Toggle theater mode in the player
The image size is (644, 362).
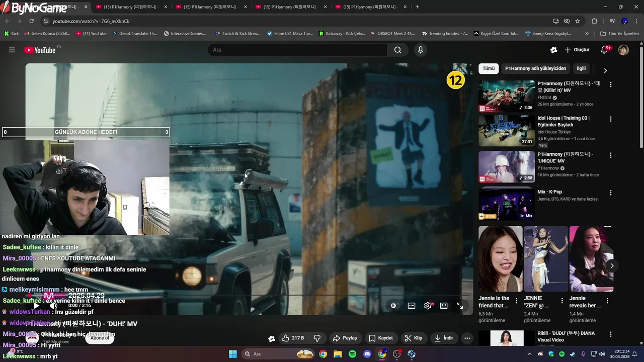tap(444, 306)
